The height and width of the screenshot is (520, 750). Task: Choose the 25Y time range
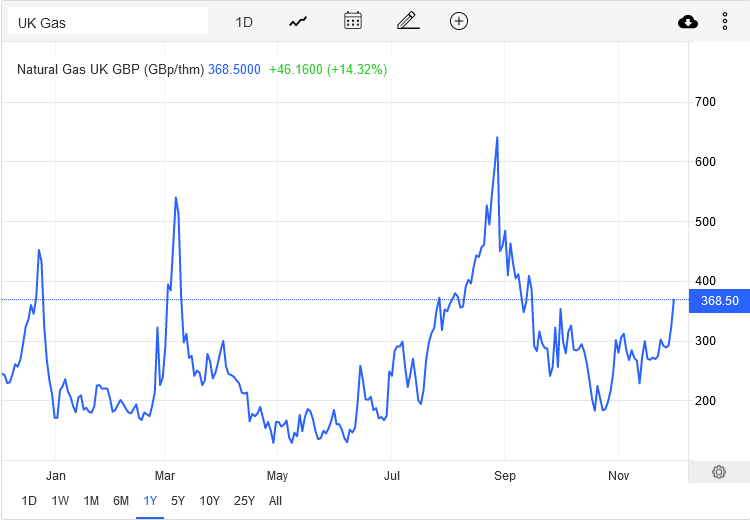tap(244, 501)
